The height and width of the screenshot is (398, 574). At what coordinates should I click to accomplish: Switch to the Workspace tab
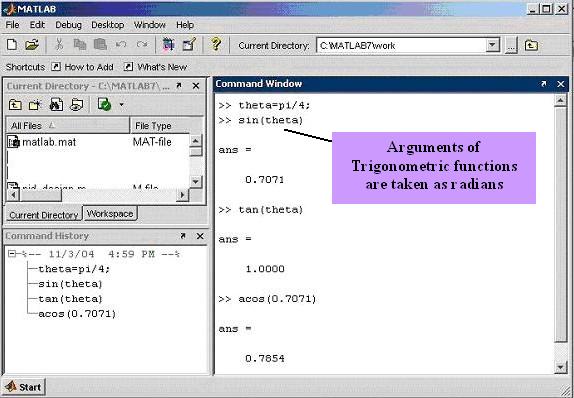pyautogui.click(x=110, y=214)
